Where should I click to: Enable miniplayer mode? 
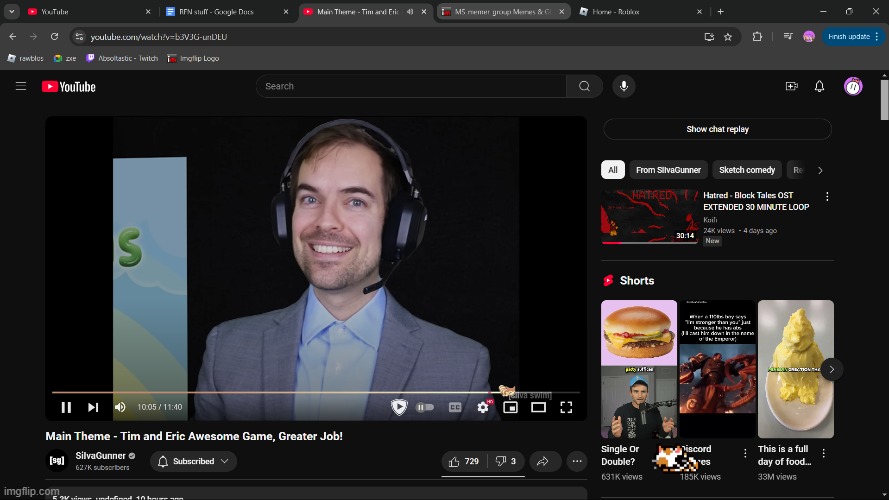(x=510, y=407)
